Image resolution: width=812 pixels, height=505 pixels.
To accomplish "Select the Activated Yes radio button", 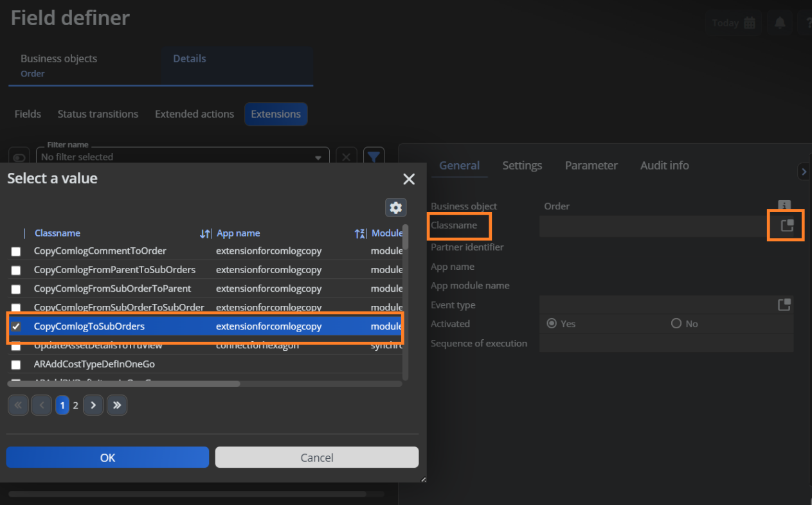I will click(x=551, y=323).
